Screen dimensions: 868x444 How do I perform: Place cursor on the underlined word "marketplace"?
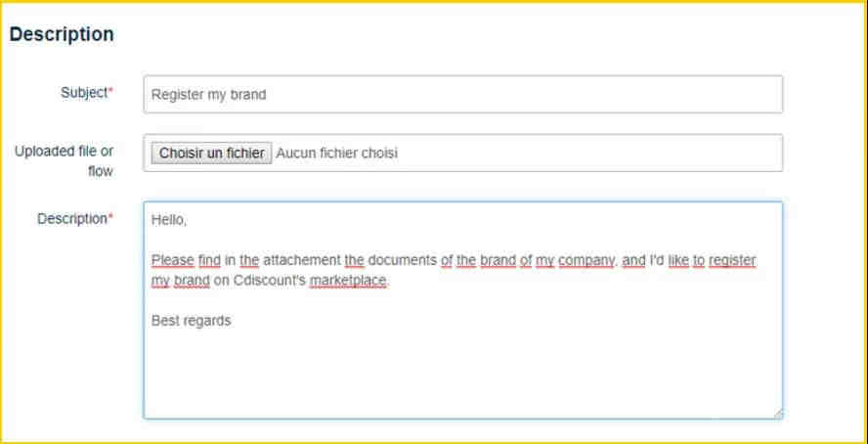348,282
